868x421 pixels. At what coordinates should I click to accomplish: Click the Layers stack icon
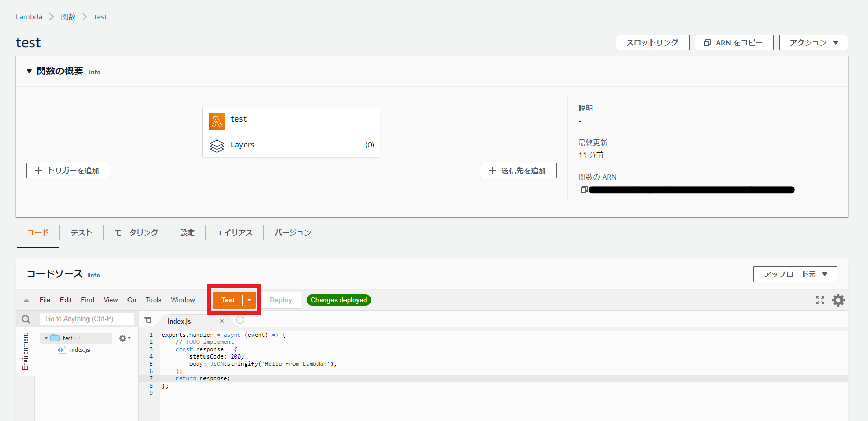(217, 146)
